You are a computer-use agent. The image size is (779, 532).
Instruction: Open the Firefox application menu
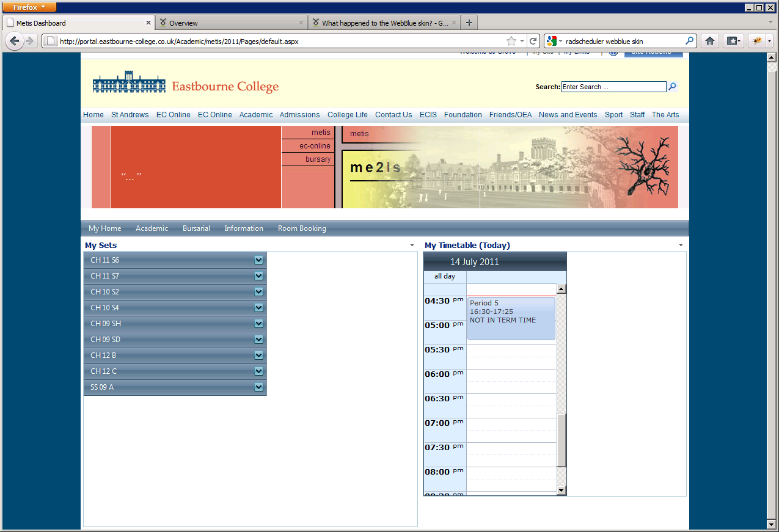pyautogui.click(x=29, y=7)
